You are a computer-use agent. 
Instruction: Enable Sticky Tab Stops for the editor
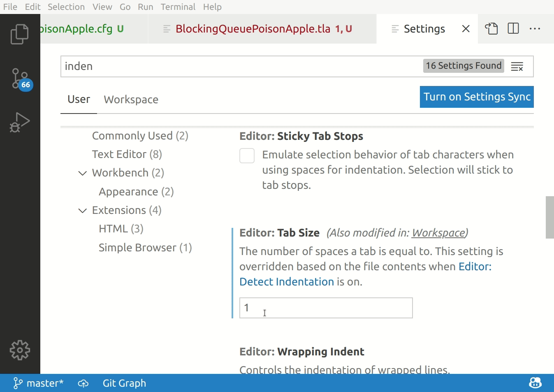pos(247,155)
